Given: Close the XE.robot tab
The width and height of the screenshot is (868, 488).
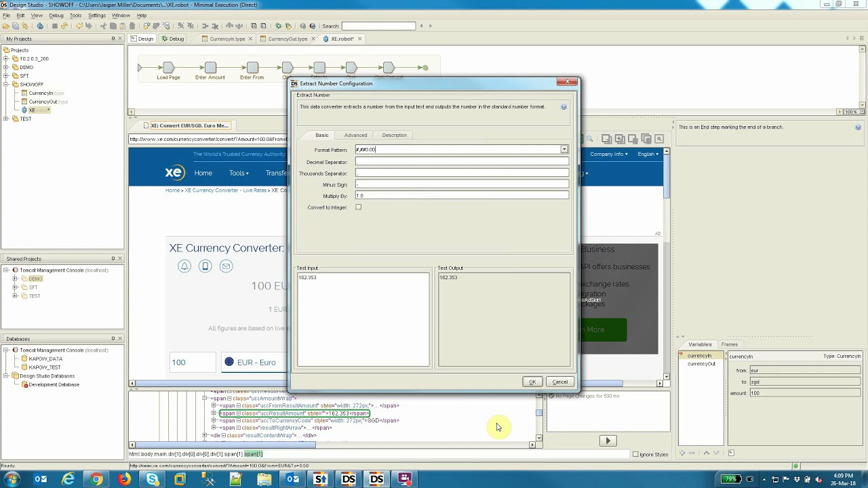Looking at the screenshot, I should click(359, 39).
